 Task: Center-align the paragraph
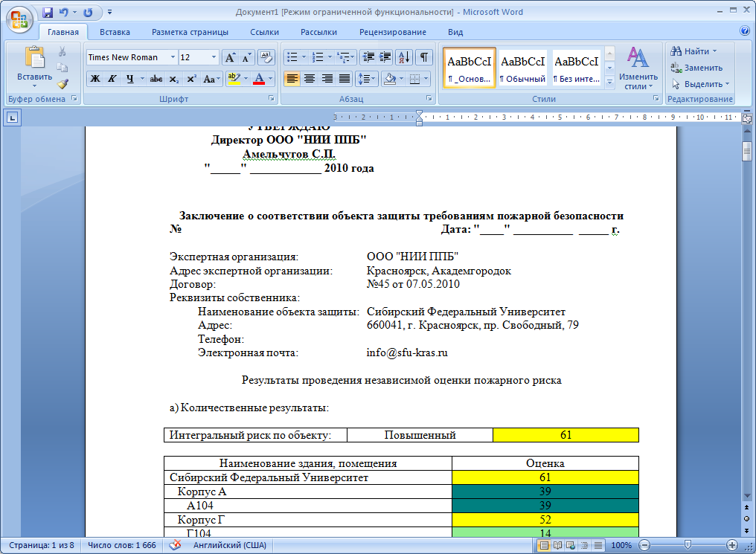[310, 79]
